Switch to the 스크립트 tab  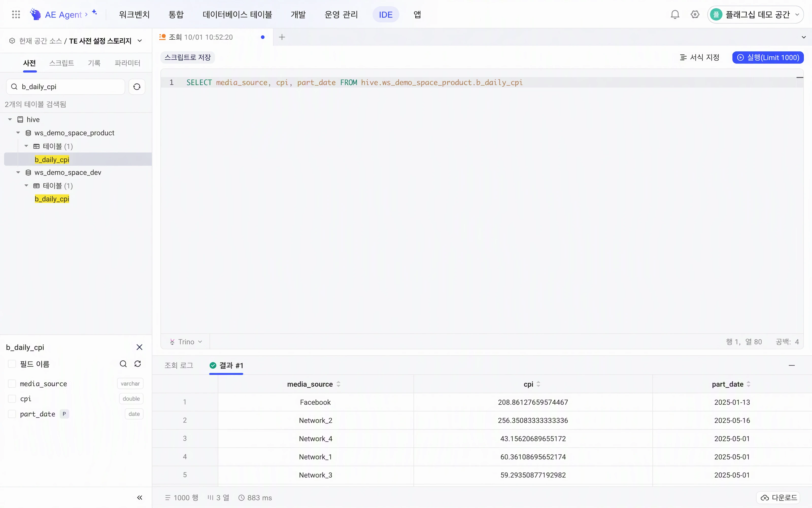pyautogui.click(x=62, y=63)
